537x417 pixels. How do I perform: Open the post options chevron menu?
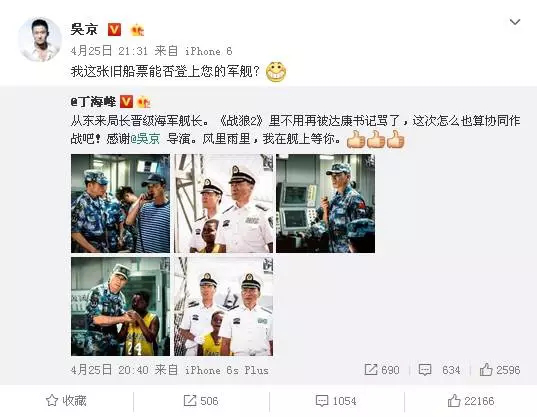coord(515,22)
